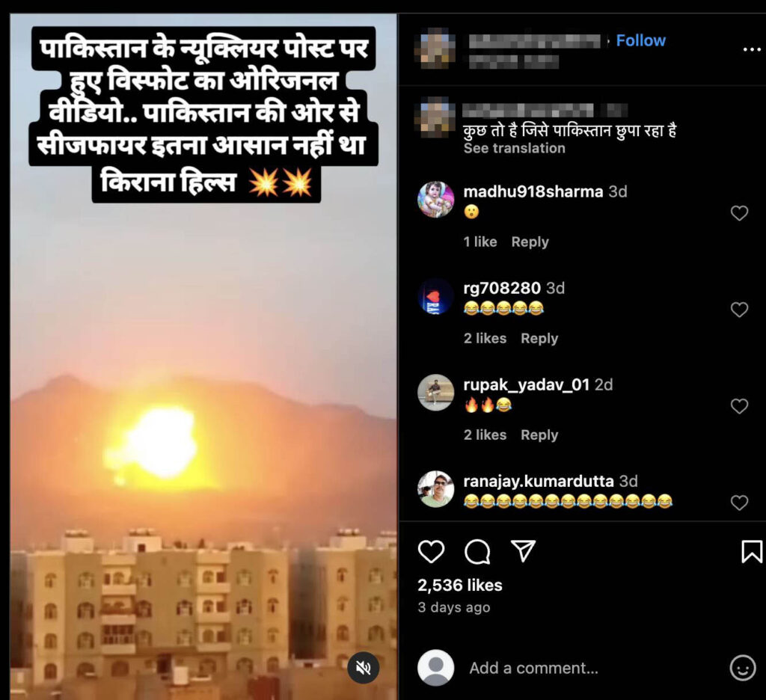Reply to madhu918sharma's comment
Image resolution: width=766 pixels, height=700 pixels.
(530, 242)
